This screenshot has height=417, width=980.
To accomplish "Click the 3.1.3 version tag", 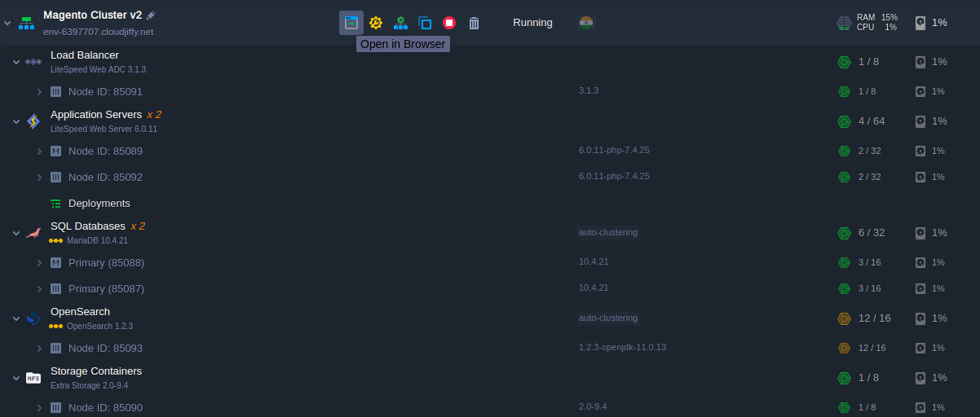I will tap(589, 90).
